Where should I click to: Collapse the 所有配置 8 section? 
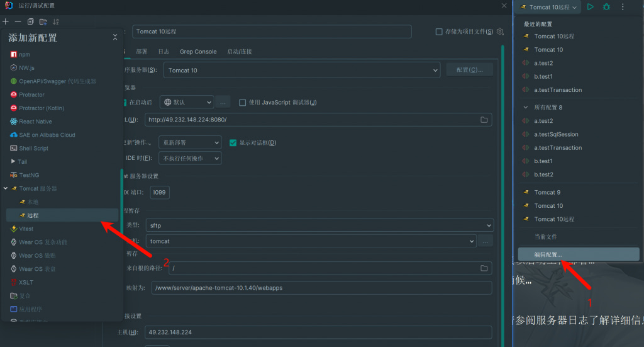pyautogui.click(x=526, y=108)
